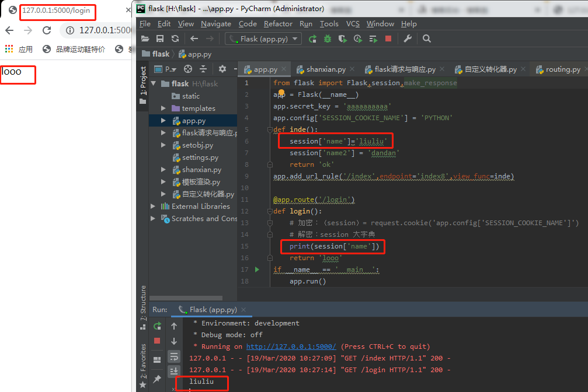Image resolution: width=588 pixels, height=392 pixels.
Task: Click the yellow lightbulb on line 2
Action: (281, 92)
